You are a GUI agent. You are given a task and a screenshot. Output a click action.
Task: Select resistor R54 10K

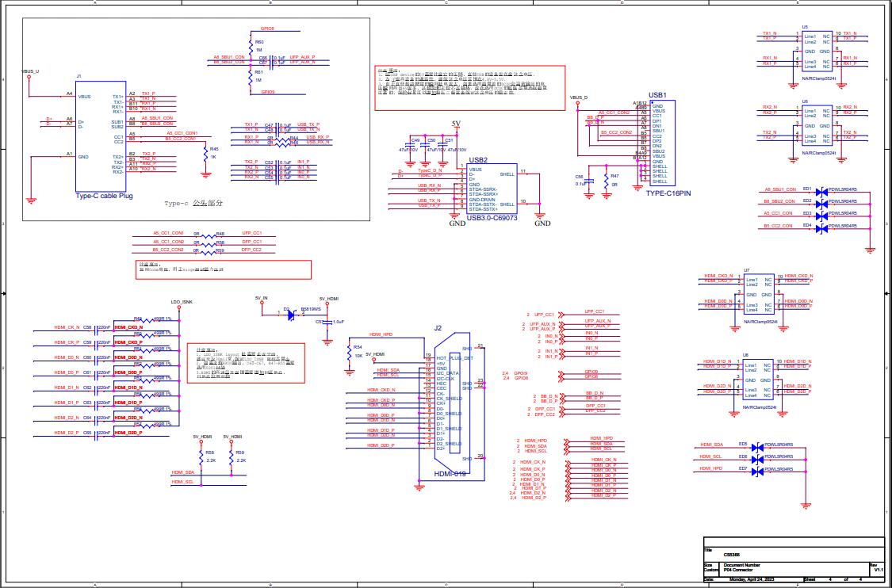pyautogui.click(x=350, y=352)
